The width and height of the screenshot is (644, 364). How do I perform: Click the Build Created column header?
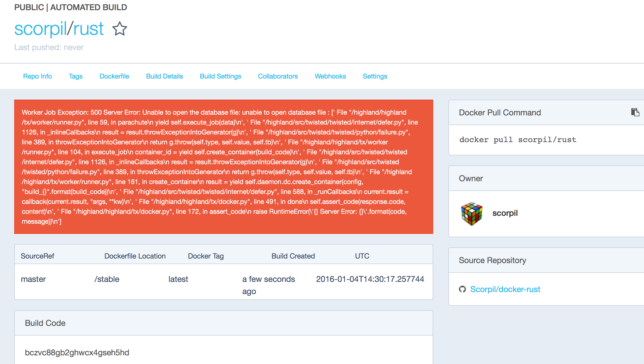293,256
